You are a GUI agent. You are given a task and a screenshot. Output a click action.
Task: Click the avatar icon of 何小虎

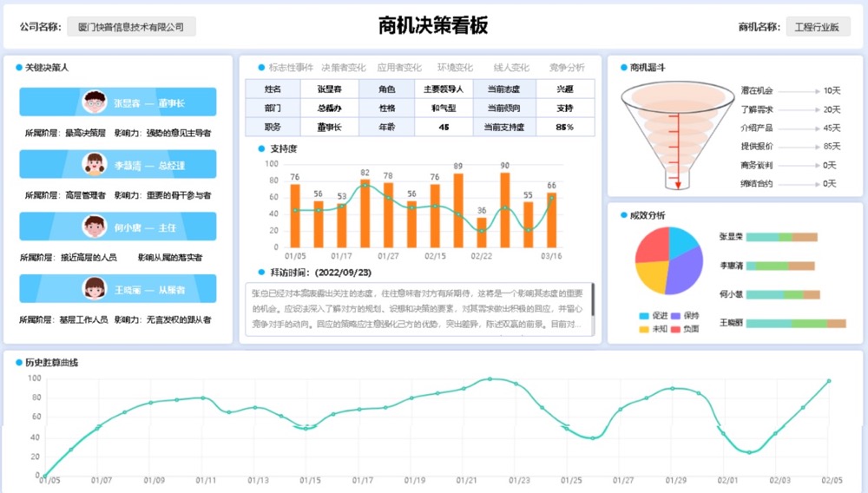(x=95, y=227)
